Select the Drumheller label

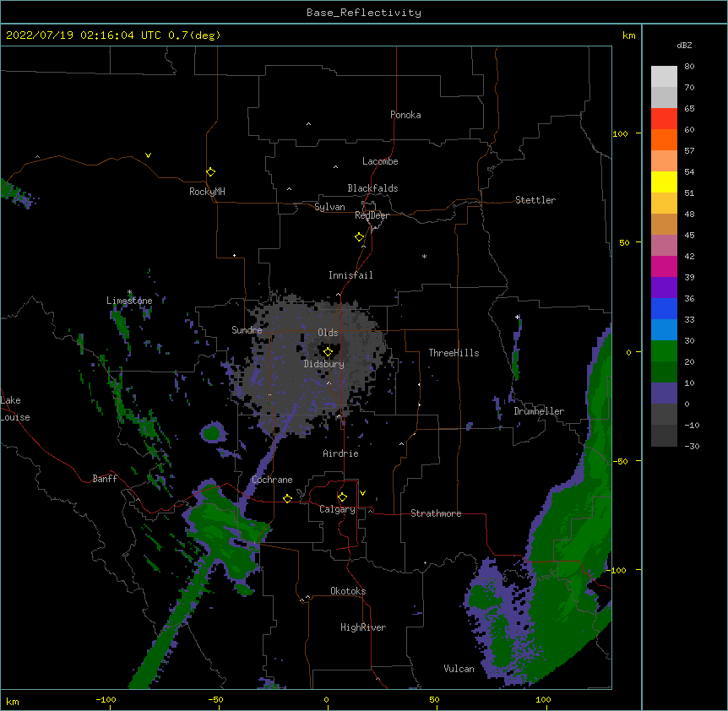(x=539, y=411)
